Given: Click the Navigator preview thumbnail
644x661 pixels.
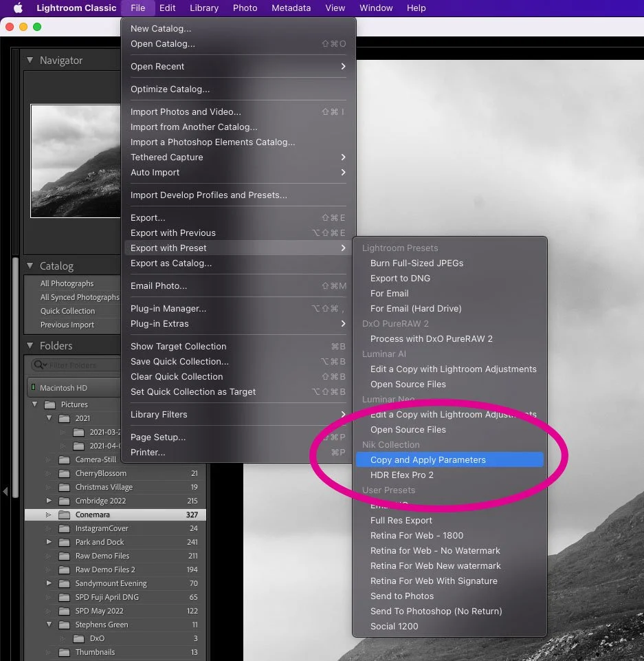Looking at the screenshot, I should (x=76, y=161).
